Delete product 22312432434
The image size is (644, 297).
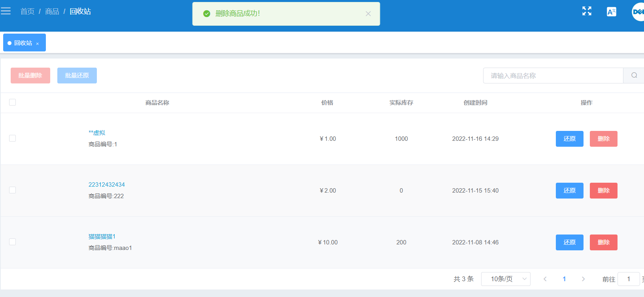pyautogui.click(x=604, y=191)
